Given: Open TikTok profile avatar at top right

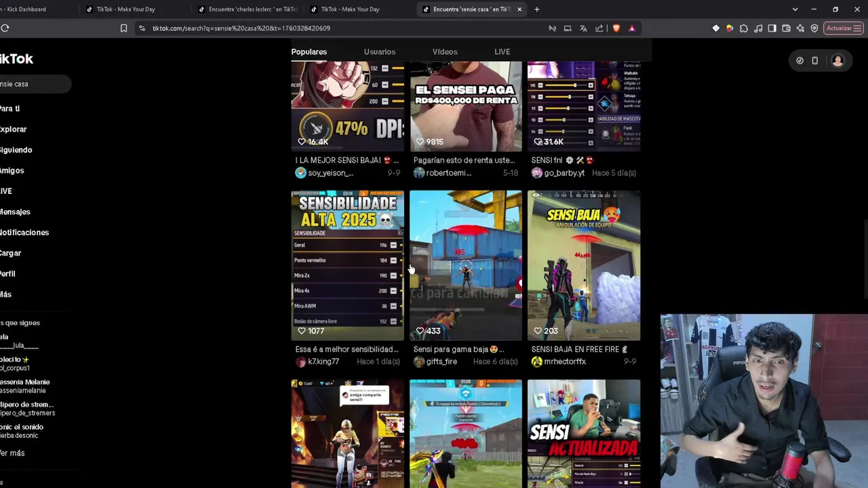Looking at the screenshot, I should [837, 60].
